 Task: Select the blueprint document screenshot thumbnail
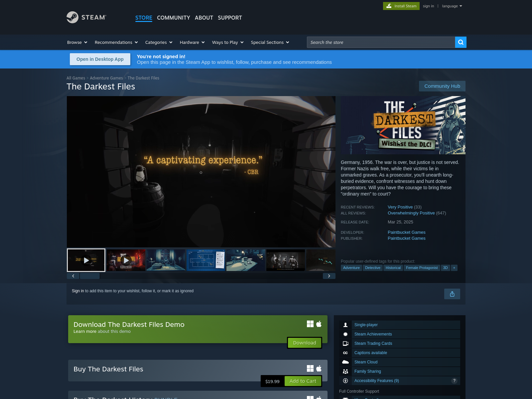[206, 260]
